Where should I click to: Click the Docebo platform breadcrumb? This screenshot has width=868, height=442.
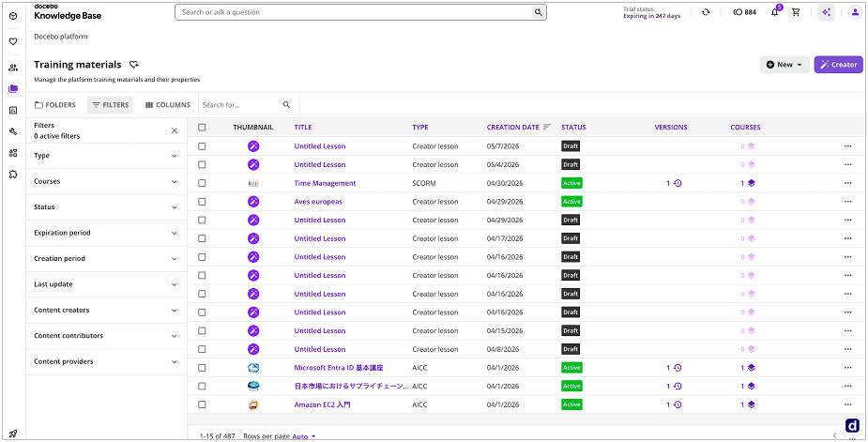61,37
